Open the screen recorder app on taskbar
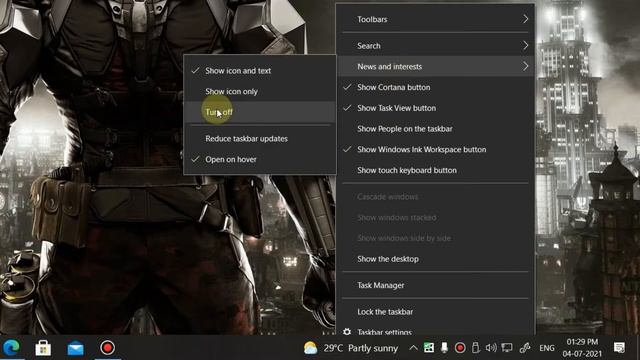640x360 pixels. [107, 348]
